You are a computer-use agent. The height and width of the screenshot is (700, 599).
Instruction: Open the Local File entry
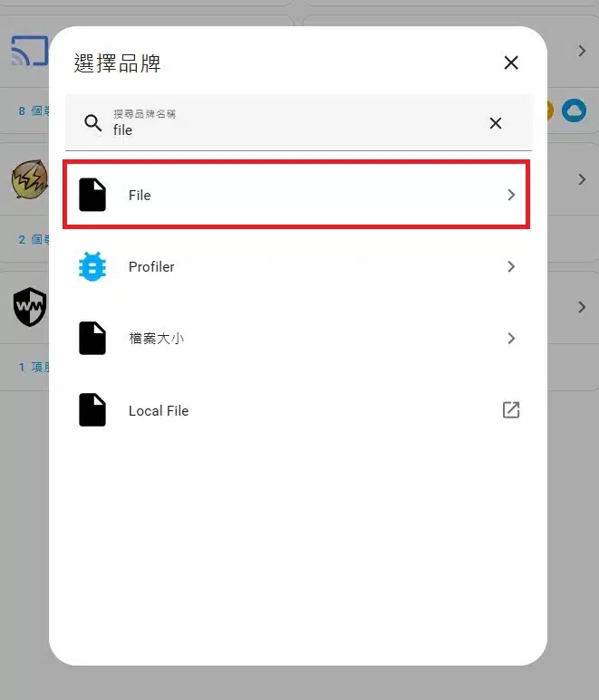(298, 410)
